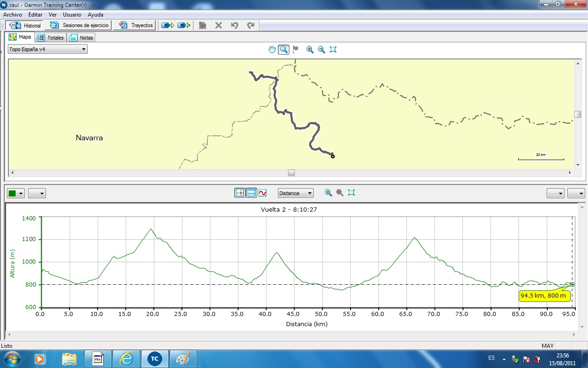Screen dimensions: 588x368
Task: Open the Editar menu
Action: (x=35, y=15)
